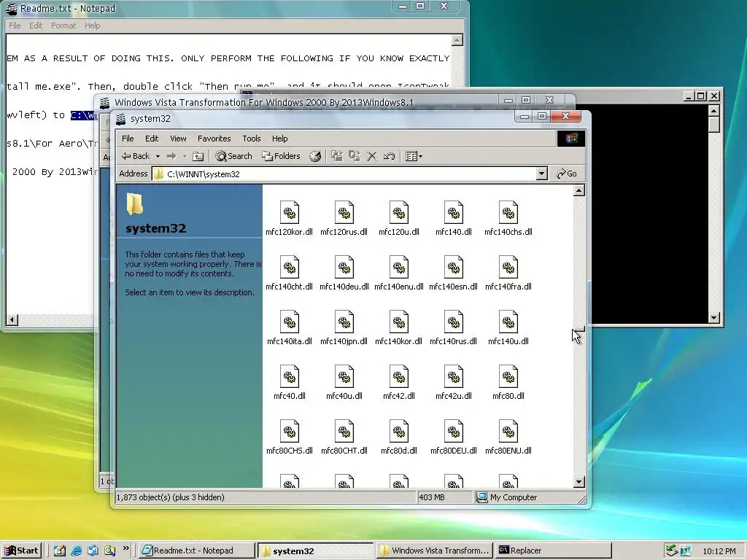Select the mfc120u.dll file
Image resolution: width=747 pixels, height=560 pixels.
pos(399,218)
